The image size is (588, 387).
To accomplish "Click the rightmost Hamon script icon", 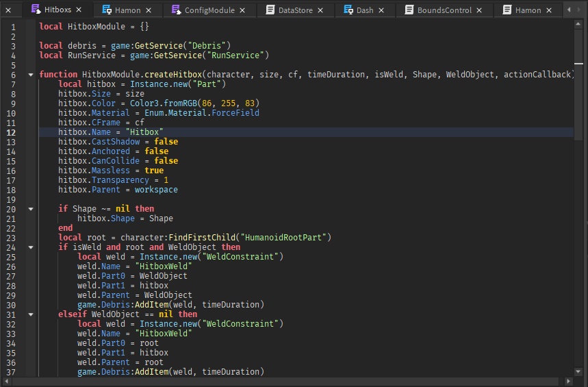I will (507, 10).
